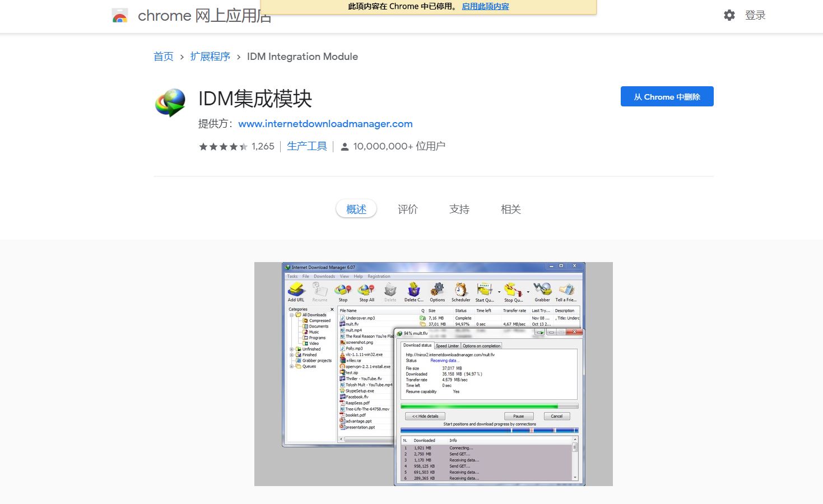Click the user count person icon
823x504 pixels.
point(345,147)
